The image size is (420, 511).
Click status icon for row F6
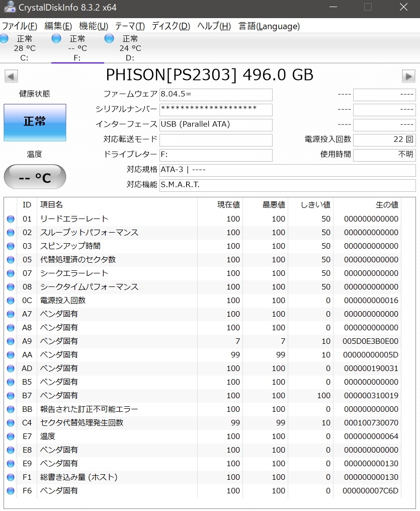[x=11, y=490]
